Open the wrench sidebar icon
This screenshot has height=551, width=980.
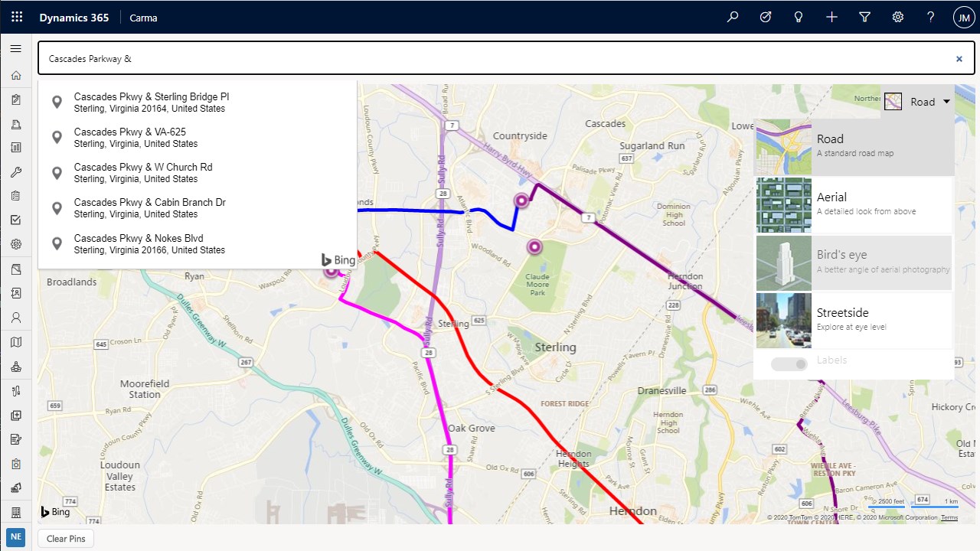click(15, 172)
